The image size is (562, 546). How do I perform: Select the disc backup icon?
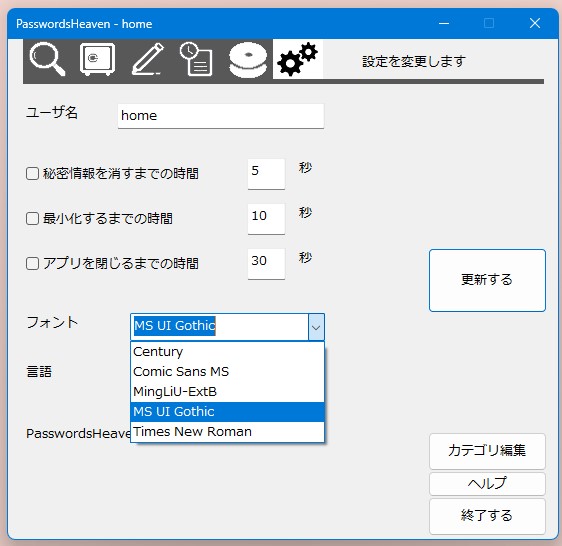[x=248, y=60]
